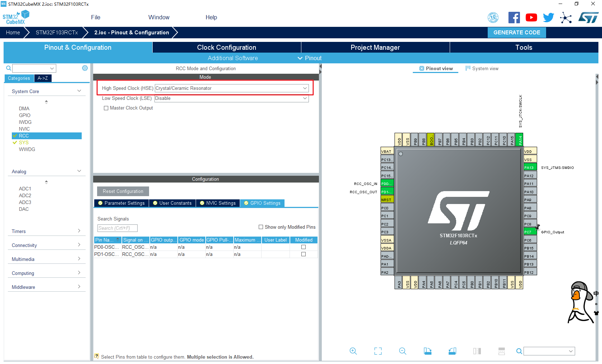602x364 pixels.
Task: Select the NRST pin on the chip
Action: click(387, 199)
